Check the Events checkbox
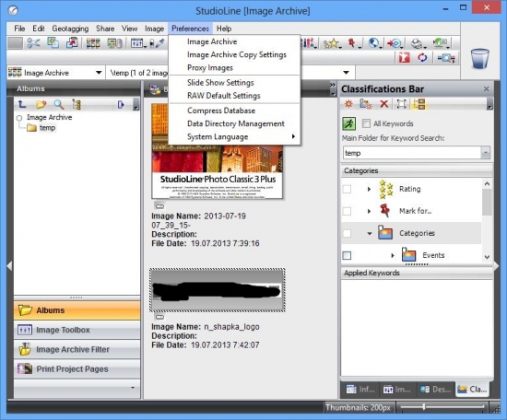 [x=347, y=255]
